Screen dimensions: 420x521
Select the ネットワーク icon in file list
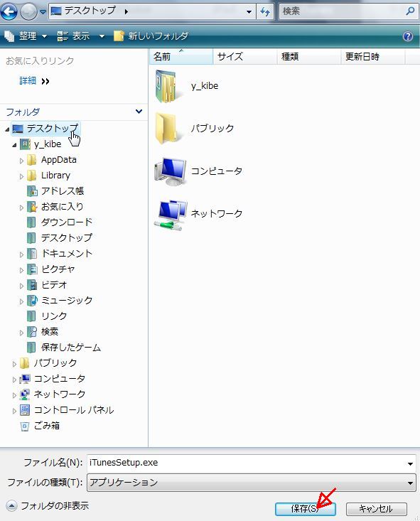[171, 215]
